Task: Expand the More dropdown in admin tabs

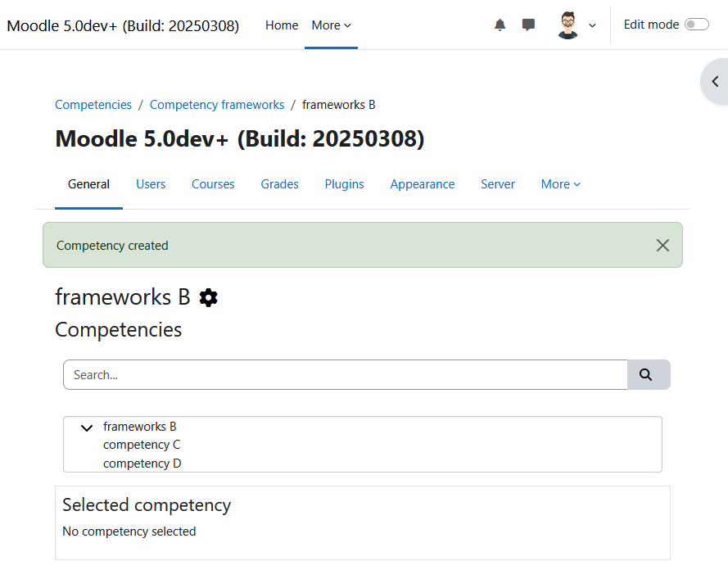Action: click(560, 184)
